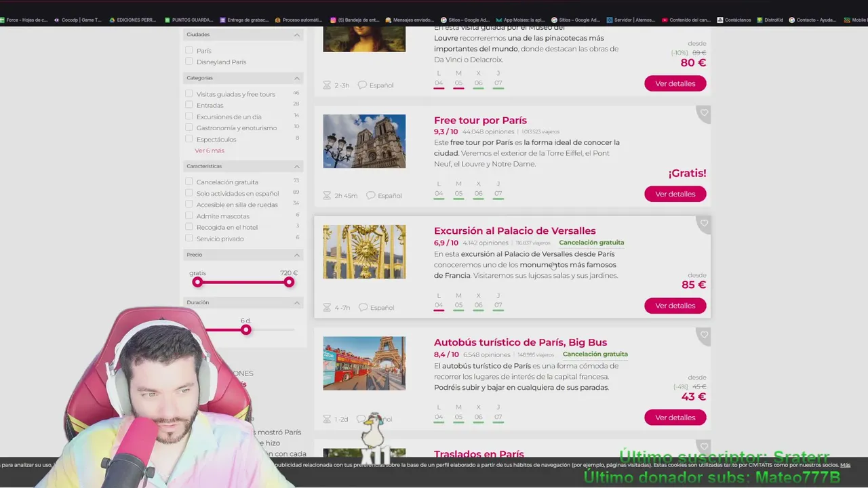
Task: Click the hourglass duration icon beside 4-7h
Action: [327, 307]
